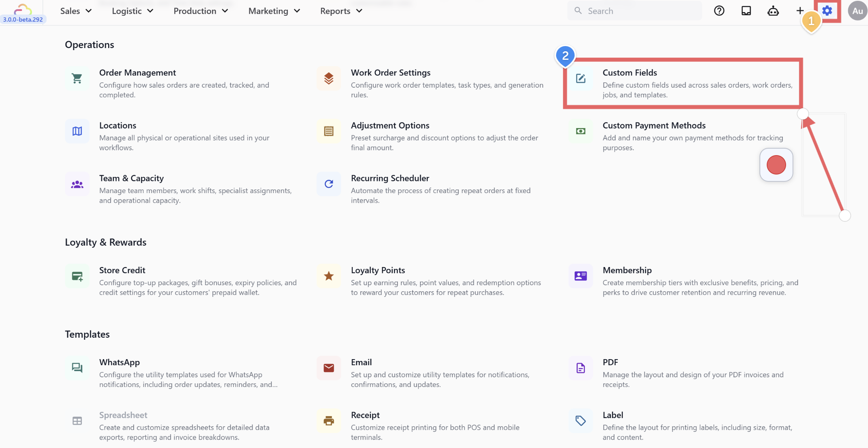Open Recurring Scheduler refresh icon

click(329, 184)
